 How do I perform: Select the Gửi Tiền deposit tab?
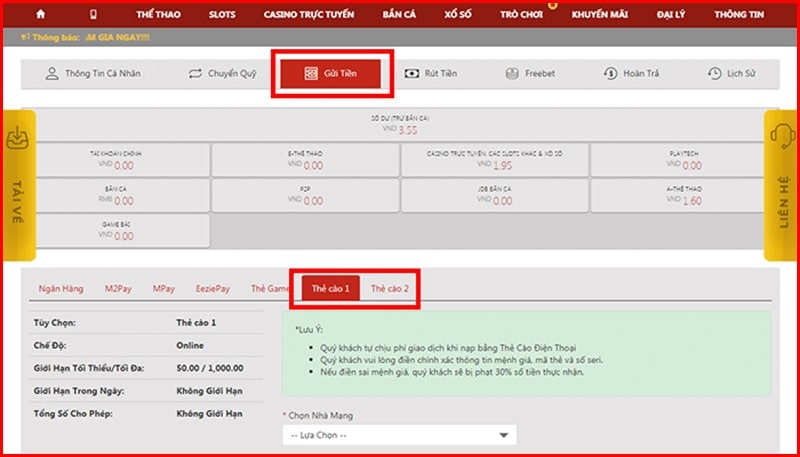(x=331, y=74)
